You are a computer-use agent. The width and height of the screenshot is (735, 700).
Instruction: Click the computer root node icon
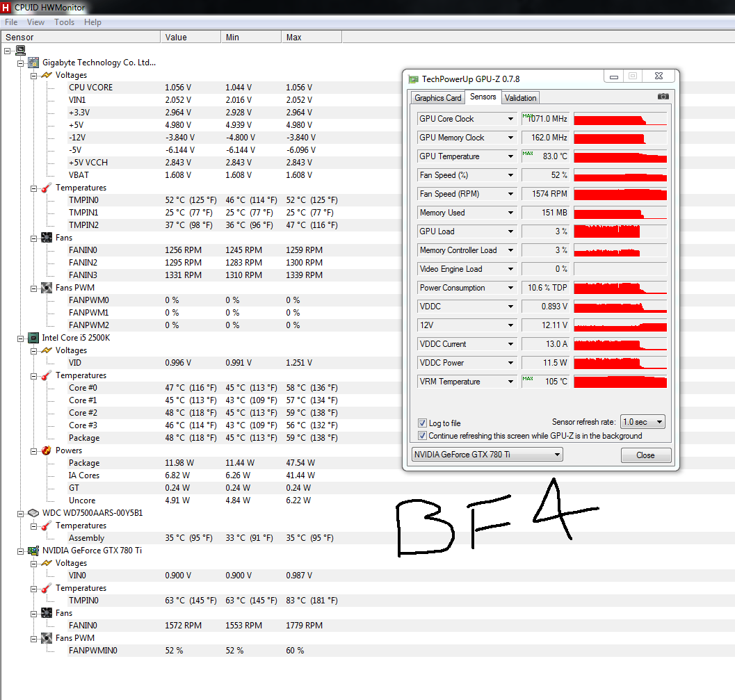pos(21,50)
